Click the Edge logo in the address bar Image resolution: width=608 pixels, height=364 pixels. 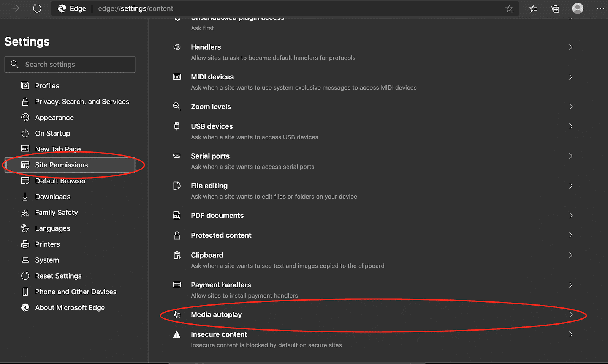tap(62, 8)
